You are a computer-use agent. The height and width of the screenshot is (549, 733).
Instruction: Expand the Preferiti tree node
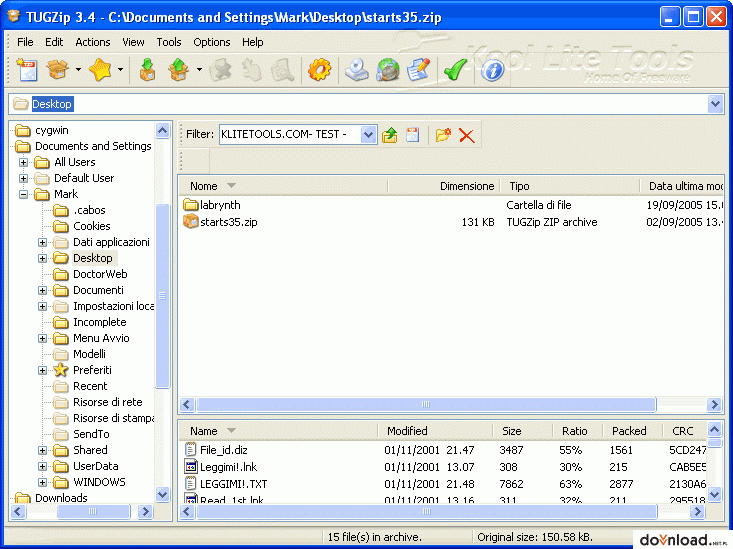[x=43, y=370]
